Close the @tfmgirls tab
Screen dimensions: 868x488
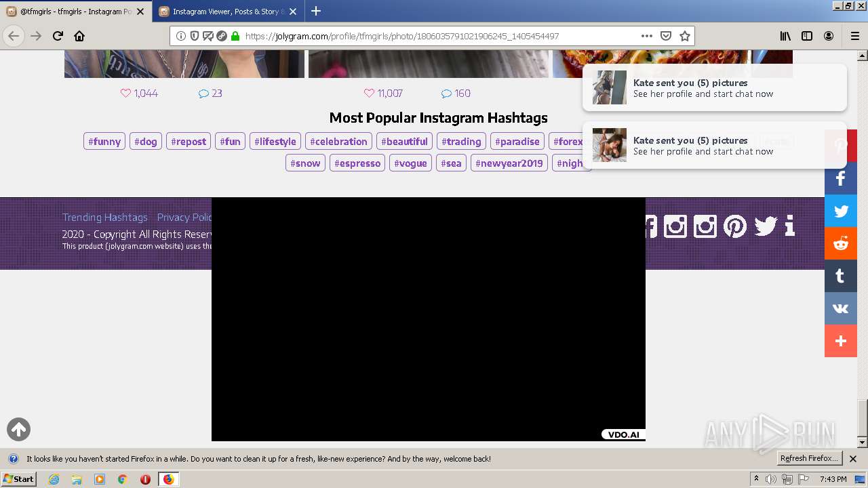[x=141, y=12]
